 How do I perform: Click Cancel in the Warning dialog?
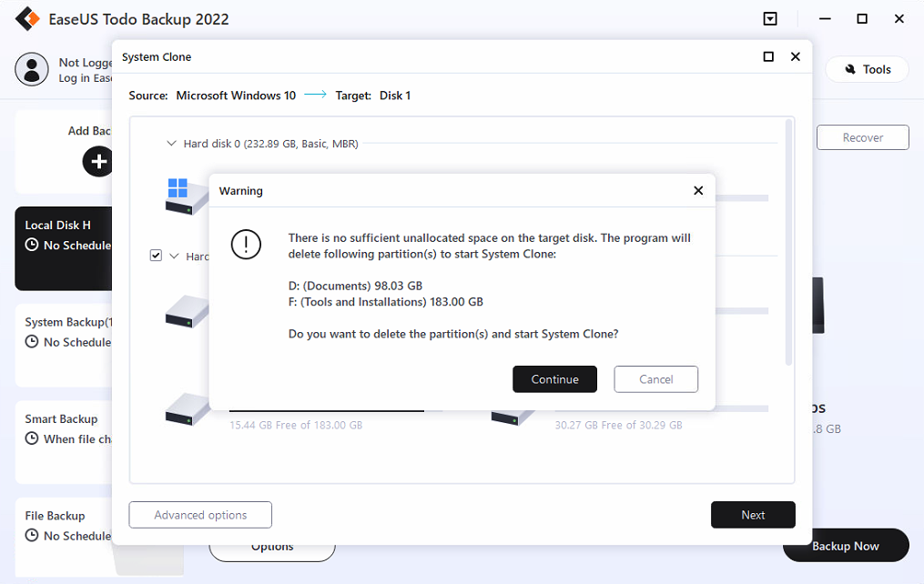655,379
